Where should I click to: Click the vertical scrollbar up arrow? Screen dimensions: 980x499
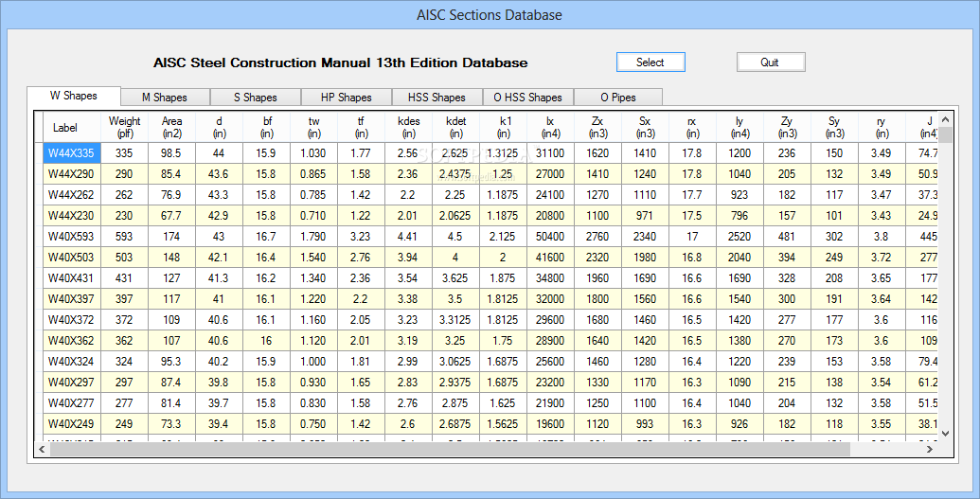pyautogui.click(x=945, y=119)
